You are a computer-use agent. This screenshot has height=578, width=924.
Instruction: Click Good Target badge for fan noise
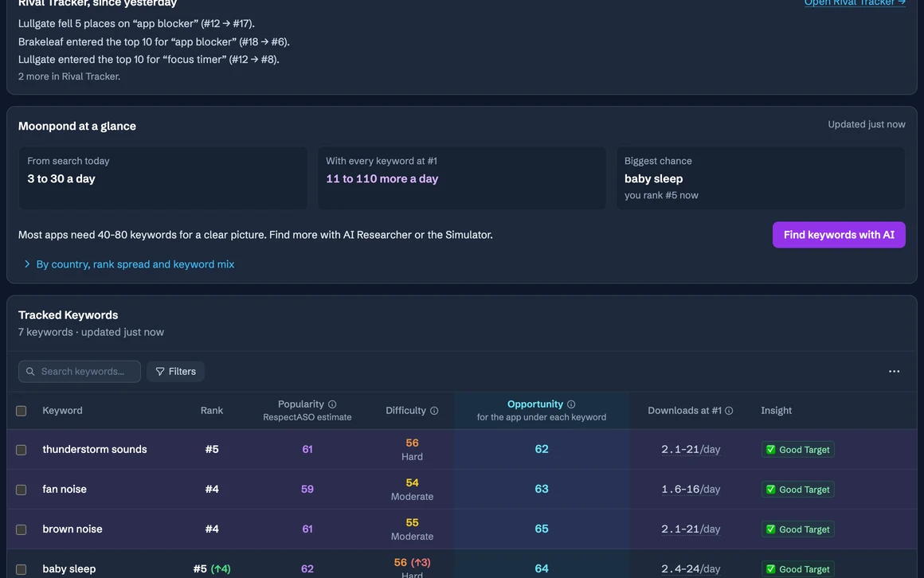pyautogui.click(x=797, y=490)
